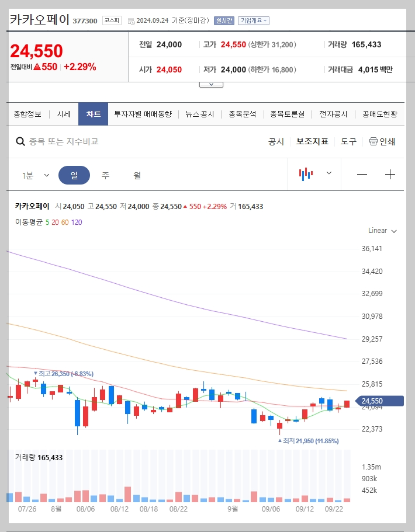415x532 pixels.
Task: Switch to 주 weekly chart period
Action: pos(105,175)
